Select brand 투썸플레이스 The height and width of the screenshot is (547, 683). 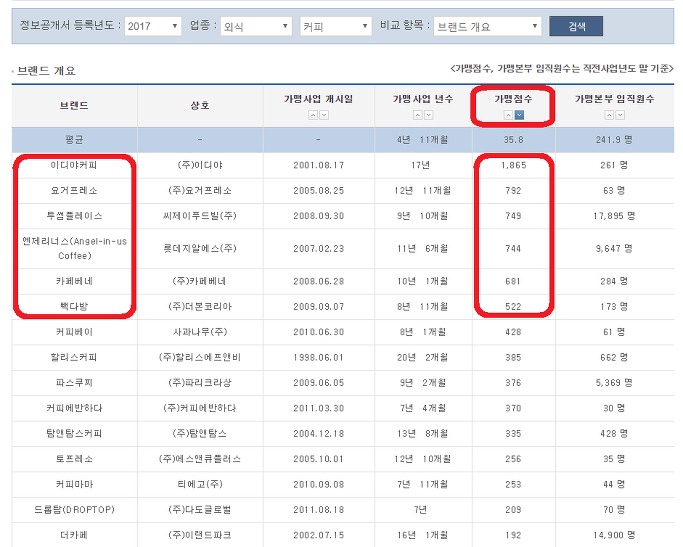tap(74, 216)
